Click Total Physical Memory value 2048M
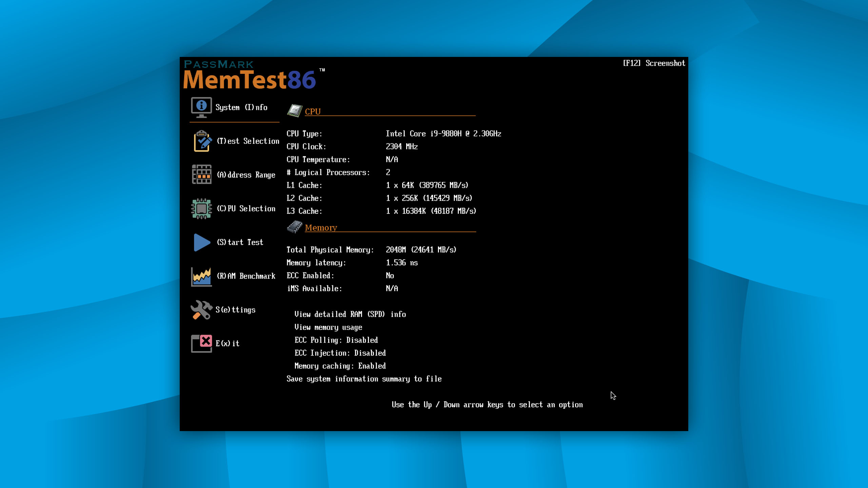The image size is (868, 488). click(421, 250)
